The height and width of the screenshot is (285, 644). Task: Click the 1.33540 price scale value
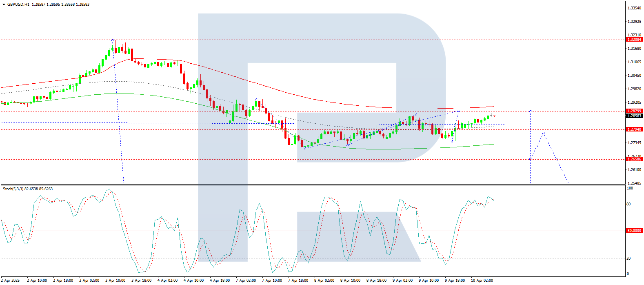(633, 8)
